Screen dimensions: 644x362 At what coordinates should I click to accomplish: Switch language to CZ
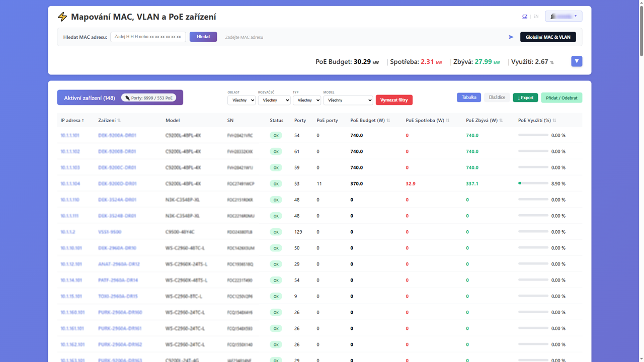(525, 16)
